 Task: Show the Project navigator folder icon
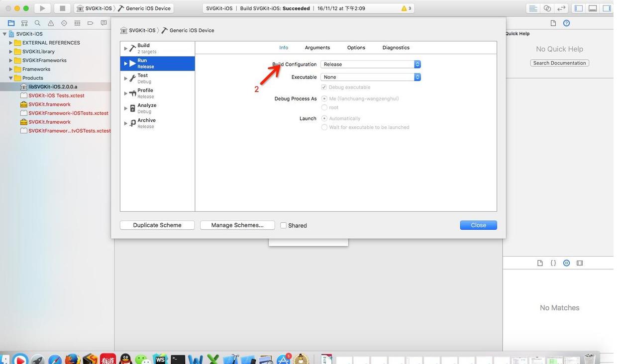point(11,23)
